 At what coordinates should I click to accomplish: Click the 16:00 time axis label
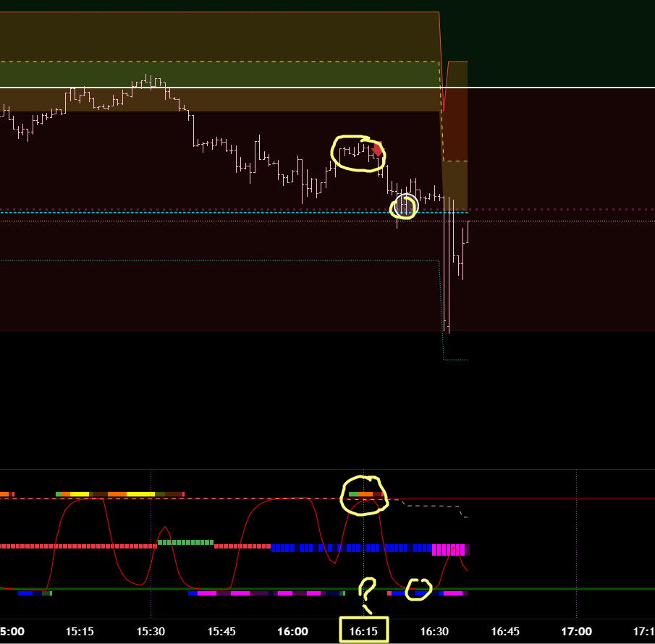(x=292, y=631)
